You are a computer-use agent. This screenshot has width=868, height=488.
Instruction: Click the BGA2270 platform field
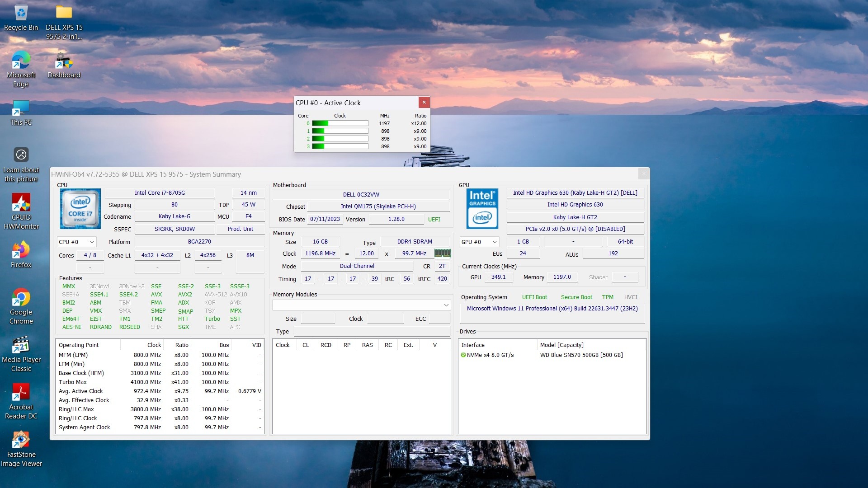(199, 242)
